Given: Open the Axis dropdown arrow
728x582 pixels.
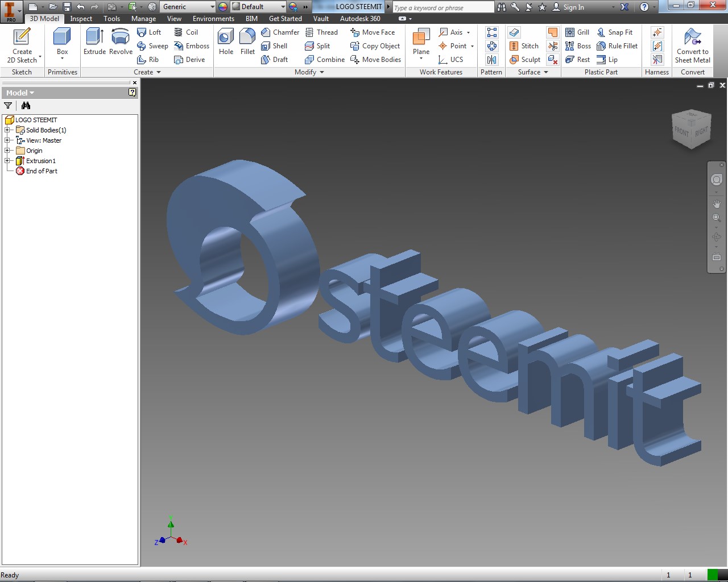Looking at the screenshot, I should [469, 32].
